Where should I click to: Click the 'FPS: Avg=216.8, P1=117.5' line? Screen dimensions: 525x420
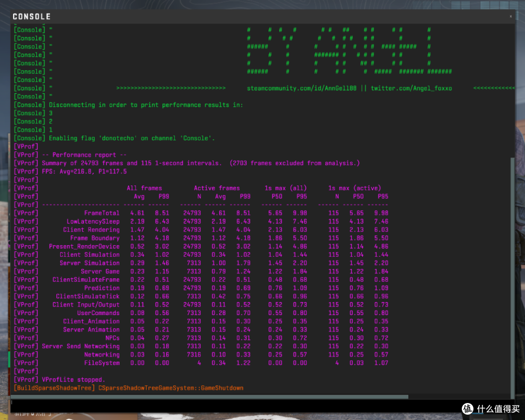(x=85, y=171)
